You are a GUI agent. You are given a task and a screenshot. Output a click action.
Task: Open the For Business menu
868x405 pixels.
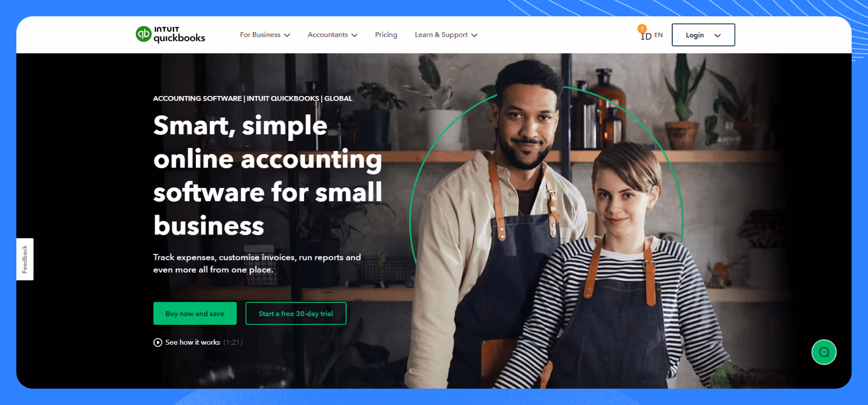click(x=265, y=35)
